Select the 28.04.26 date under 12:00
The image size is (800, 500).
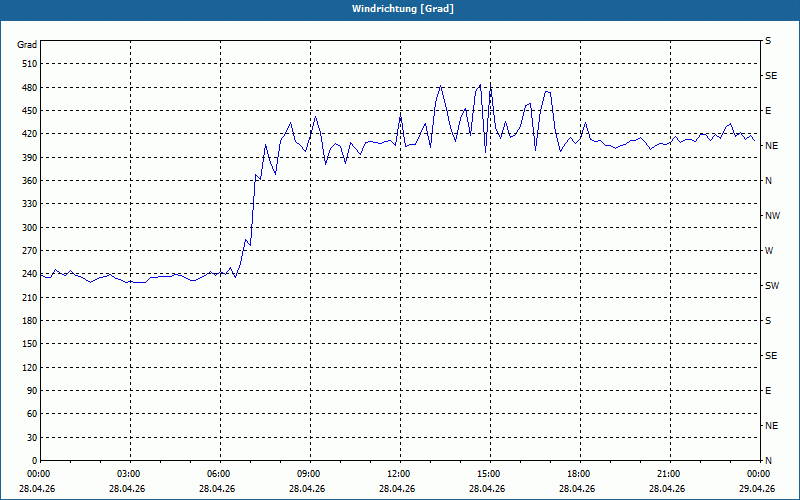[398, 489]
